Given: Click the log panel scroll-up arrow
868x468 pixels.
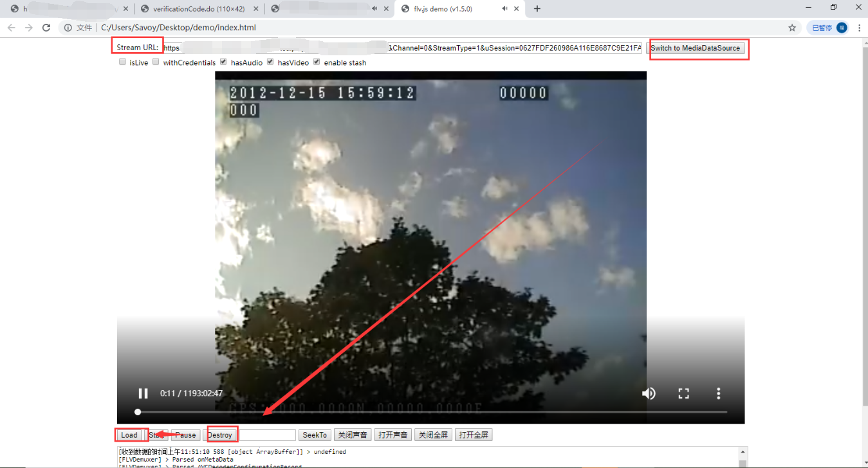Looking at the screenshot, I should click(x=743, y=451).
